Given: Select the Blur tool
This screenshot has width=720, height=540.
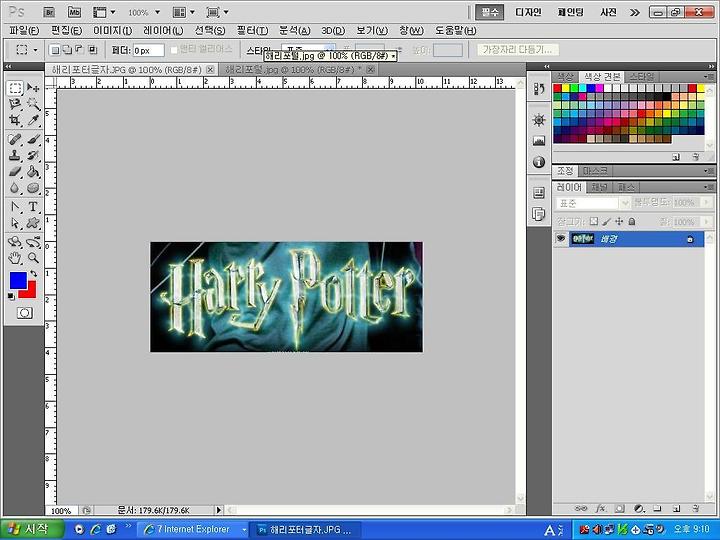Looking at the screenshot, I should click(x=15, y=188).
